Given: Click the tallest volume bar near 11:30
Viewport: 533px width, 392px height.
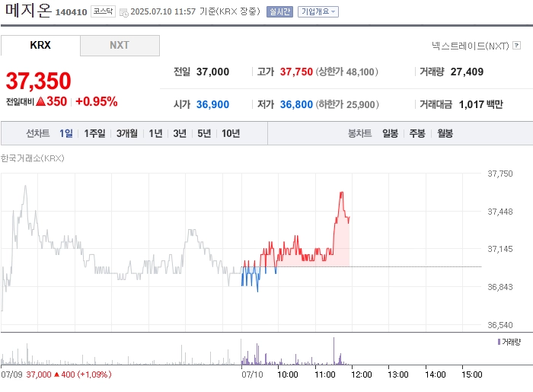Looking at the screenshot, I should (334, 351).
